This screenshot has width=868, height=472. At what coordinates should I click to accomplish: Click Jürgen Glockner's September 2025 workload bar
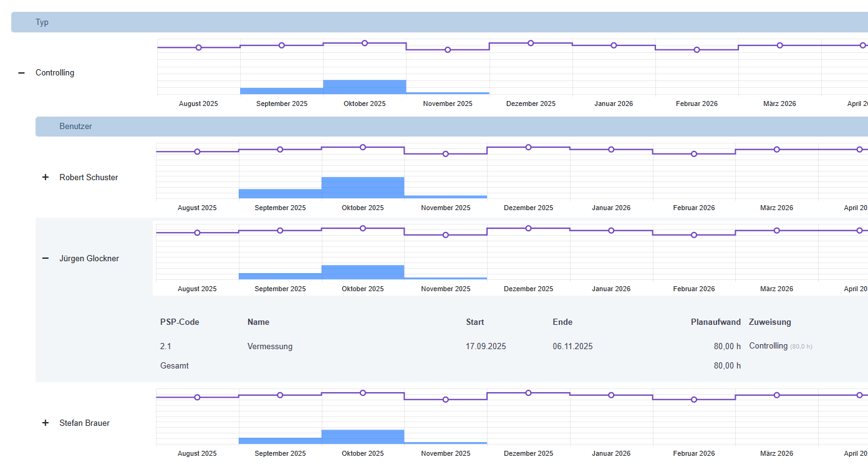coord(280,276)
